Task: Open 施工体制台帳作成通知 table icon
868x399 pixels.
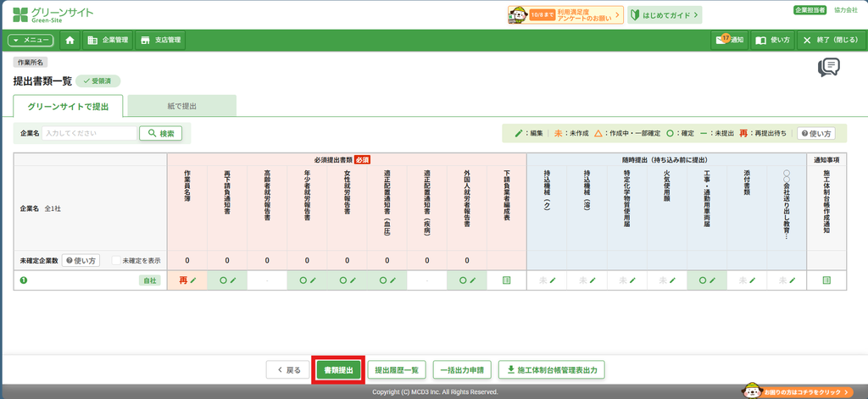Action: pos(827,280)
